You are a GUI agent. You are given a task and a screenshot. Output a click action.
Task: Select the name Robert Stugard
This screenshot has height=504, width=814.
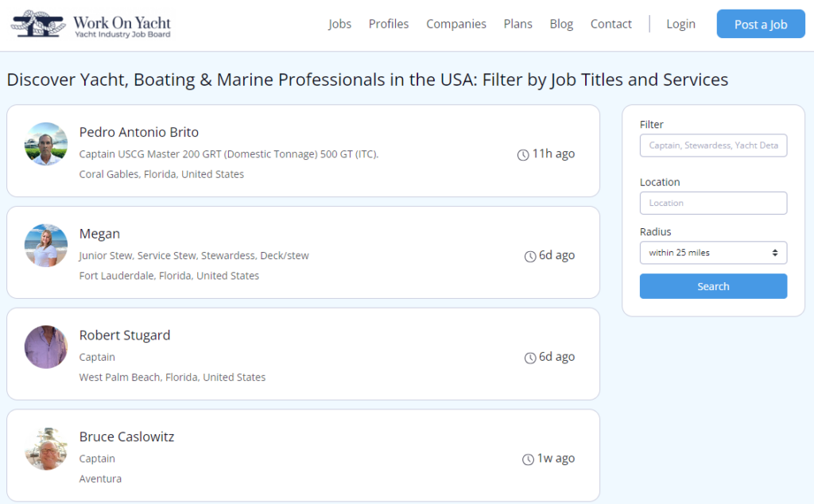(x=125, y=335)
